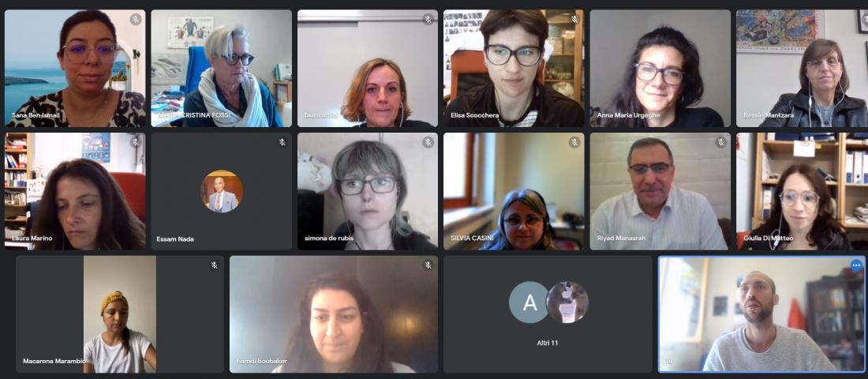Click the muted mic indicator on Elisa Scocchera's tile

coord(574,20)
